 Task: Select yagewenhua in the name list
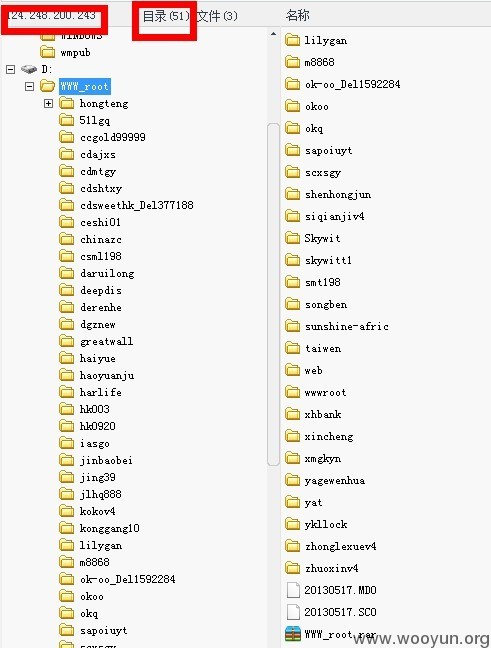(335, 480)
